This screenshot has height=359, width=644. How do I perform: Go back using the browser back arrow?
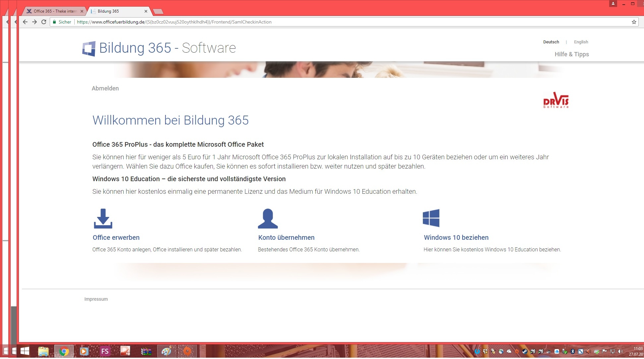[x=25, y=22]
